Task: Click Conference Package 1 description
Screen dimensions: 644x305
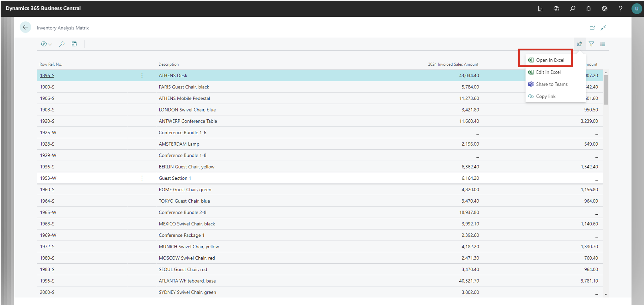Action: [x=182, y=235]
